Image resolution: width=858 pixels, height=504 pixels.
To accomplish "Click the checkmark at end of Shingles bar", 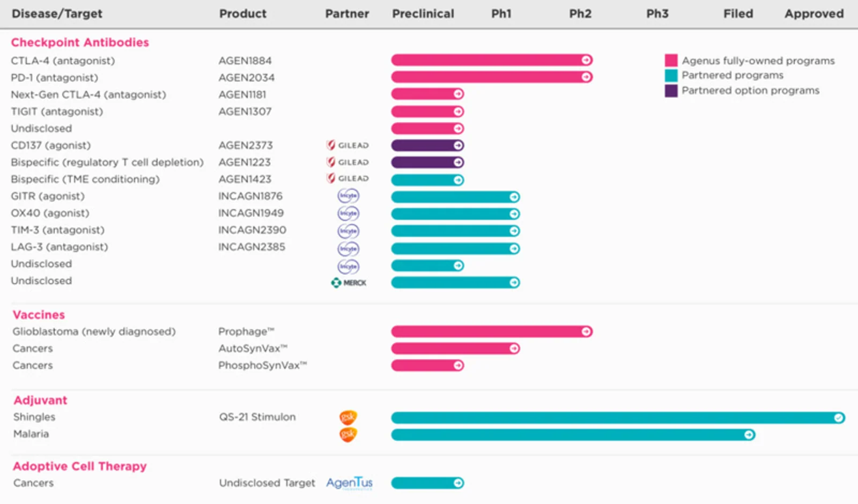I will [839, 418].
